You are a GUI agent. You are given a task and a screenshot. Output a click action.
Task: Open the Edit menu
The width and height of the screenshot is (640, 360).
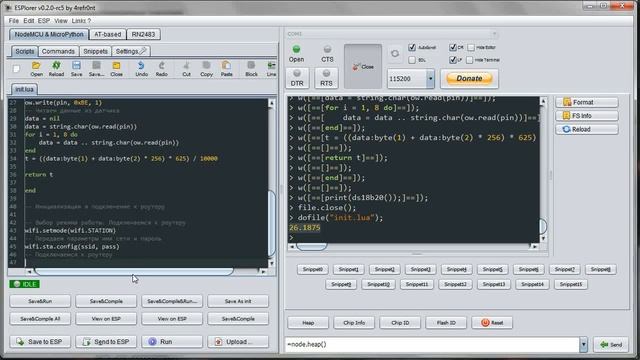29,20
